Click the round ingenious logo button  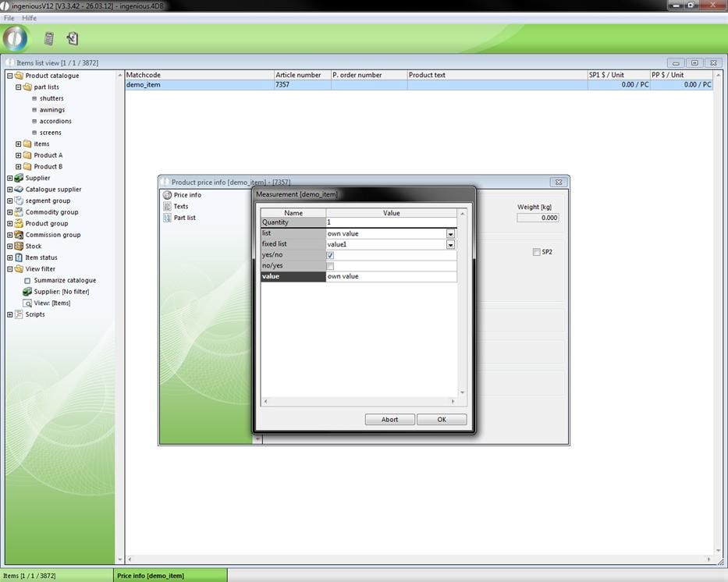click(15, 38)
